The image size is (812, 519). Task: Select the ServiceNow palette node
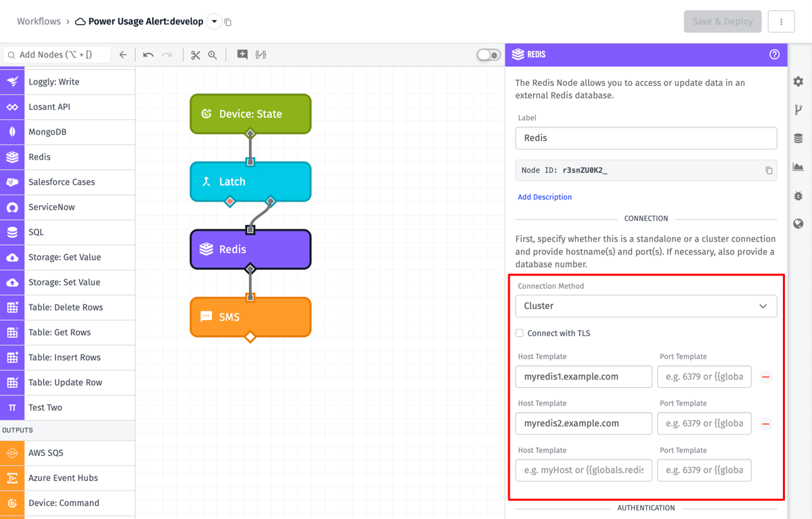[x=68, y=207]
